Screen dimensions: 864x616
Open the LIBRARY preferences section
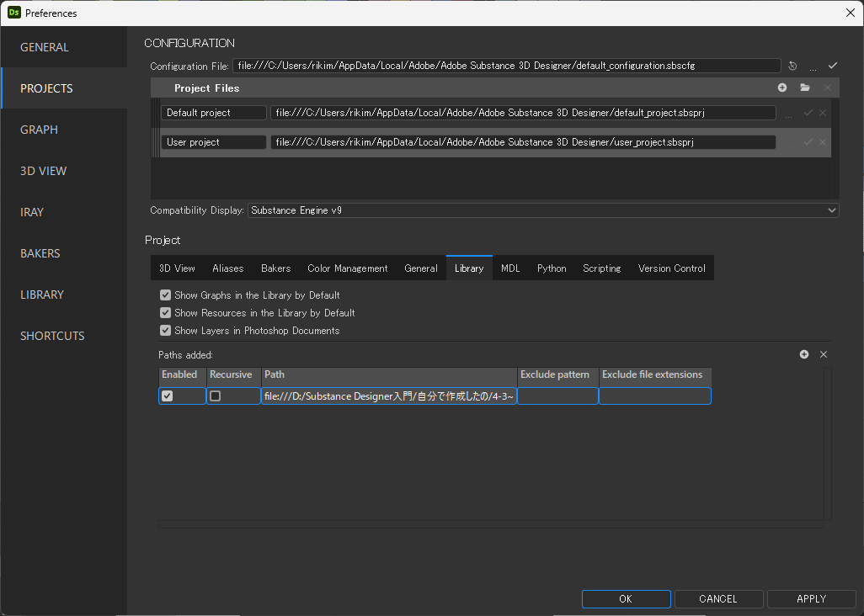click(x=64, y=295)
